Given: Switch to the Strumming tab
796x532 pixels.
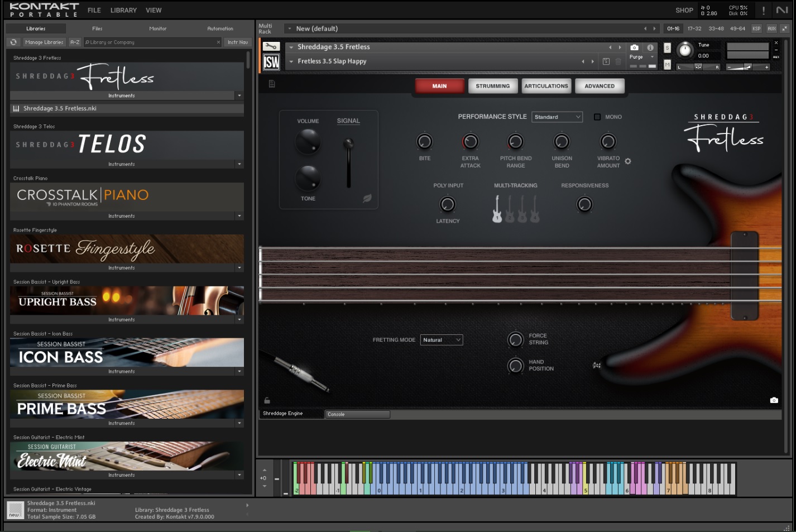Looking at the screenshot, I should [492, 86].
